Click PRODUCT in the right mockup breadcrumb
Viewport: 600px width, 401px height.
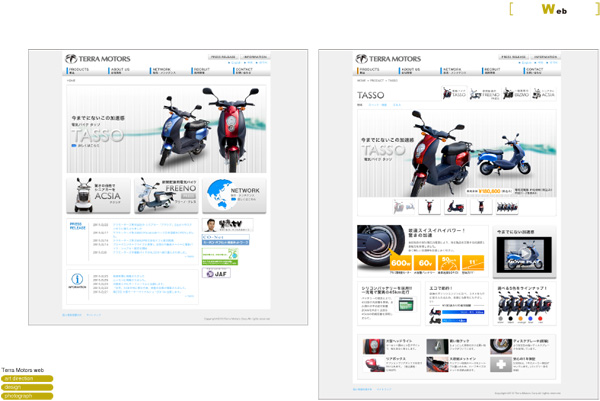[377, 81]
